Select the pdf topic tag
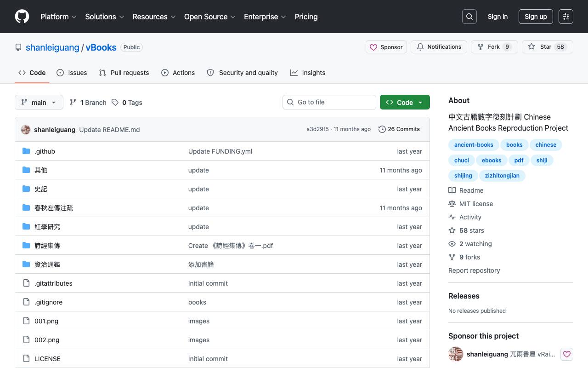The width and height of the screenshot is (588, 368). tap(519, 161)
